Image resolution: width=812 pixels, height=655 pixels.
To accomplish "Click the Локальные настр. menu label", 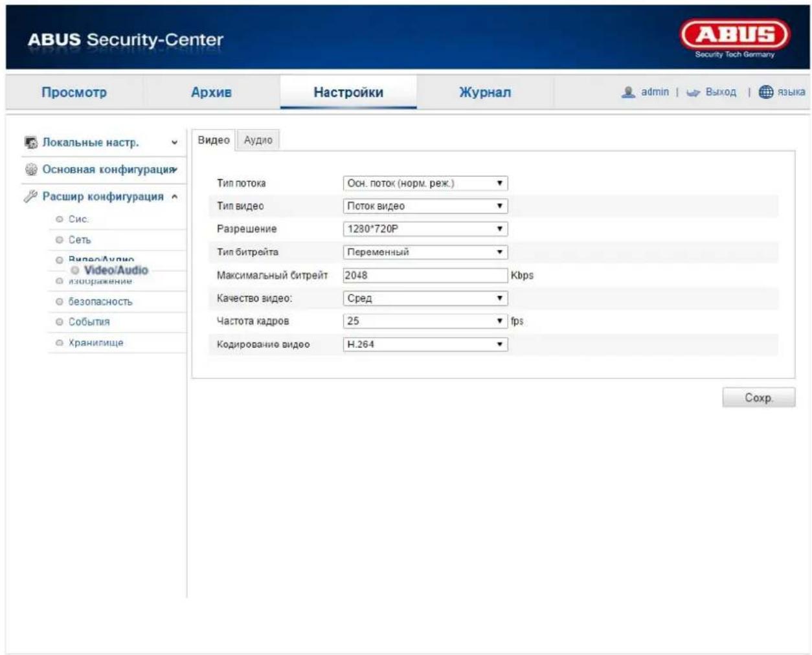I will pyautogui.click(x=91, y=142).
